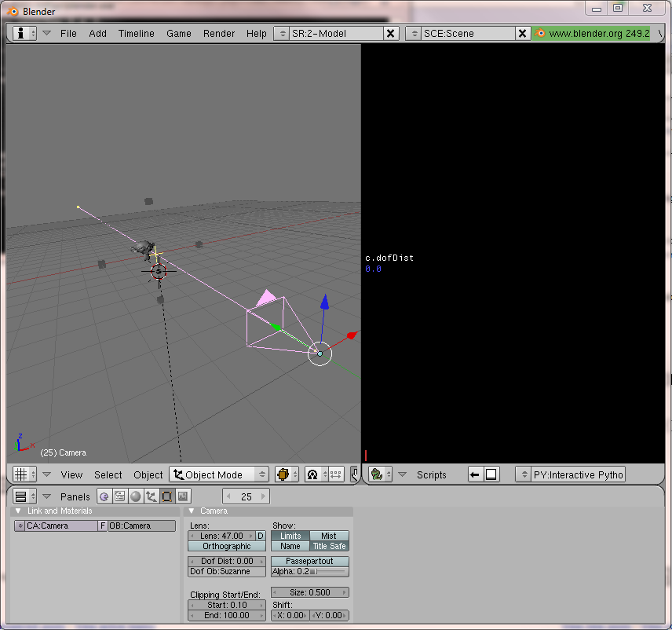Enable Orthographic camera mode
672x630 pixels.
click(x=227, y=546)
